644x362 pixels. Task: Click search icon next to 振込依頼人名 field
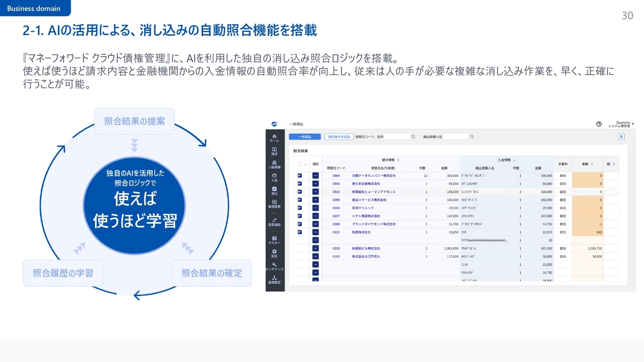[x=472, y=136]
